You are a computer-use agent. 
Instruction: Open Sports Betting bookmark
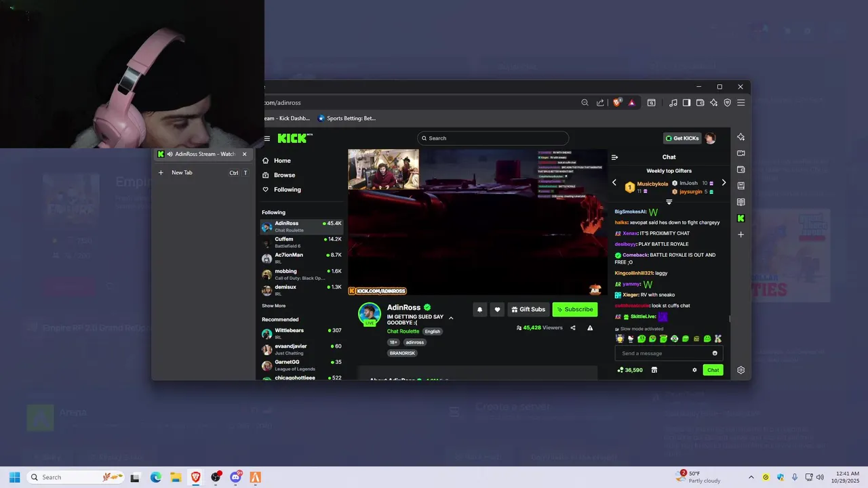[x=347, y=118]
